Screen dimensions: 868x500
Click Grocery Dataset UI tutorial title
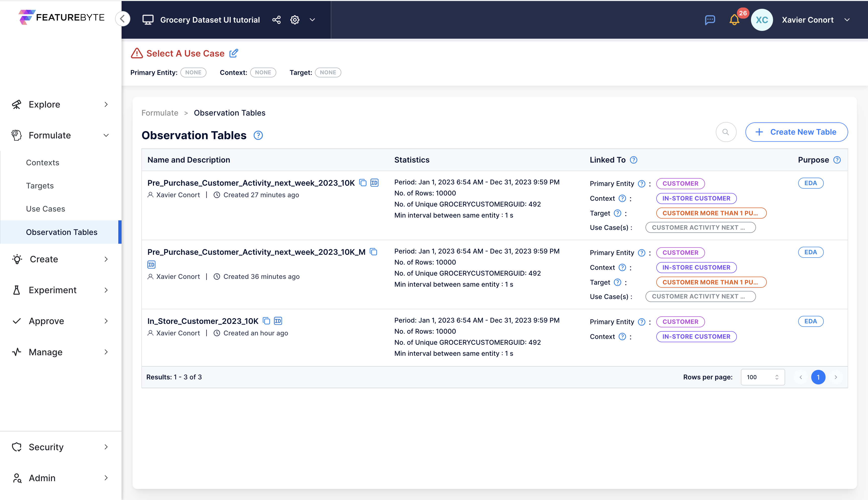click(210, 20)
